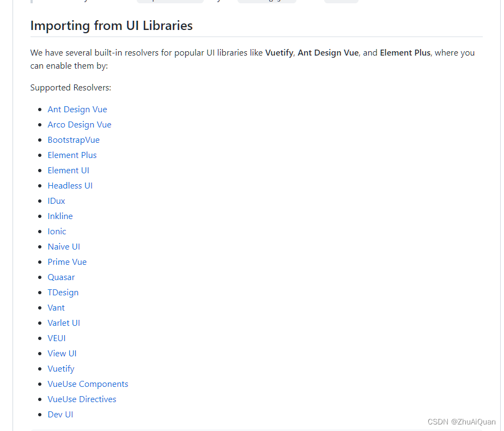Open the IDux resolver link

(56, 201)
